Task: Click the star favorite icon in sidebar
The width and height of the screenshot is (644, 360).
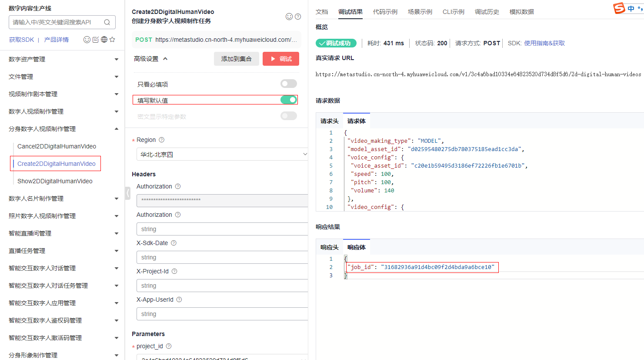Action: [x=112, y=40]
